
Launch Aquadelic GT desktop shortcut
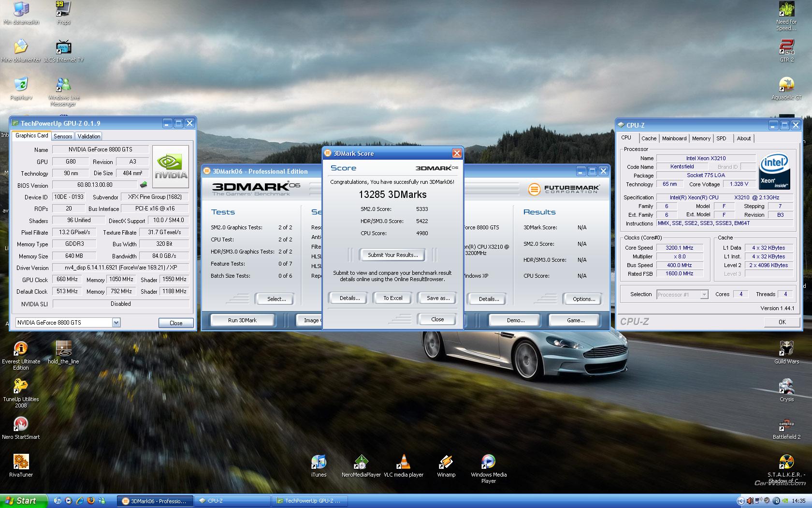pos(786,89)
